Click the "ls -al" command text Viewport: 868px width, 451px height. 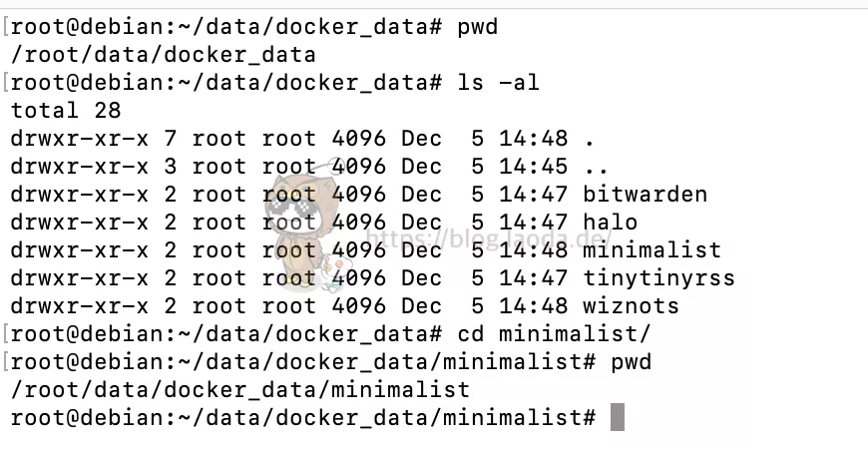tap(498, 82)
